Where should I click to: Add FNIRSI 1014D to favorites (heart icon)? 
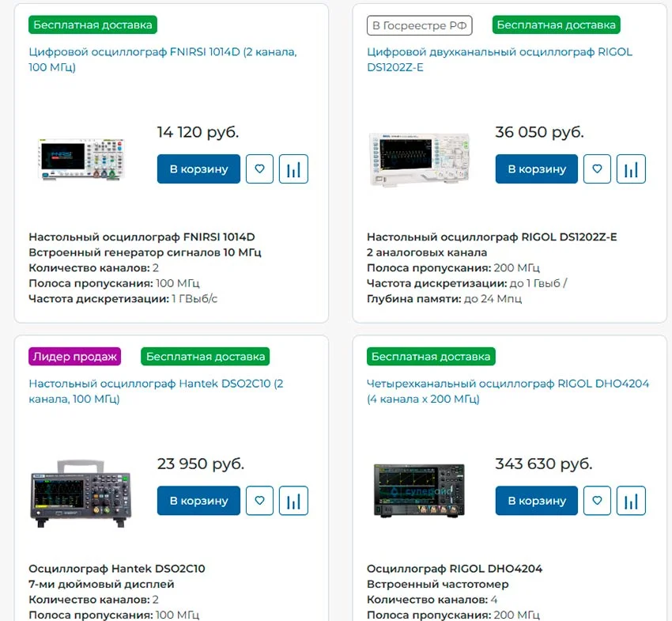259,169
